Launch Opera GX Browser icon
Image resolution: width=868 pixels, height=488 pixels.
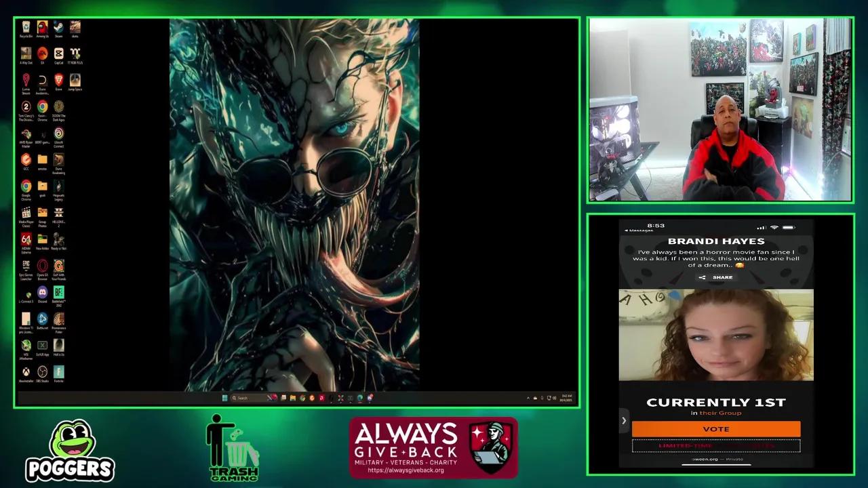pyautogui.click(x=42, y=268)
